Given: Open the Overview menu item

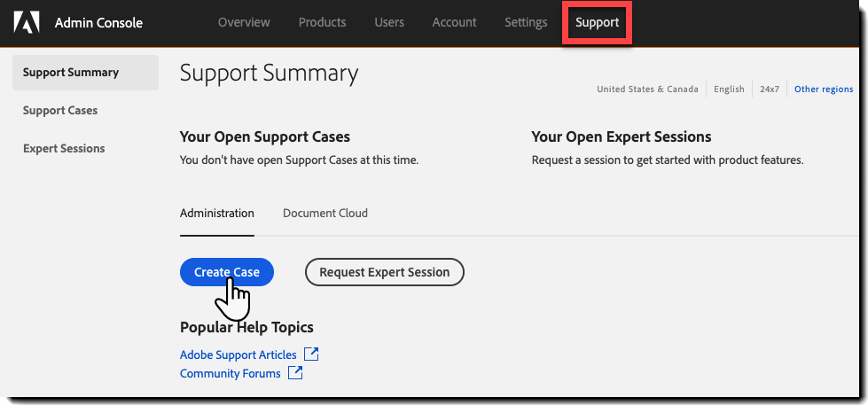Looking at the screenshot, I should click(x=244, y=22).
